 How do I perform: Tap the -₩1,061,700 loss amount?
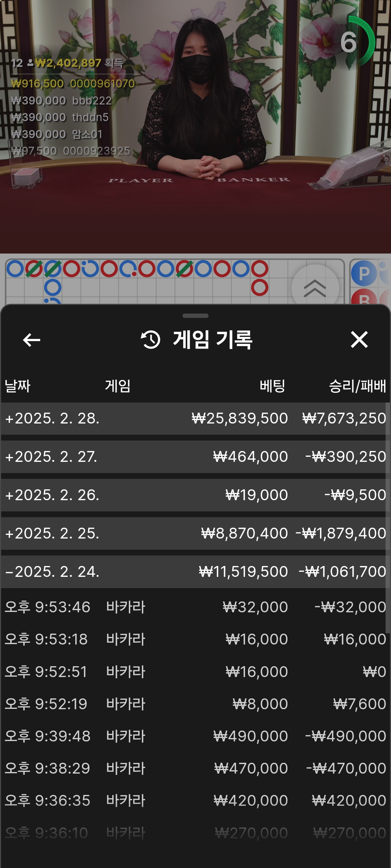click(x=342, y=572)
